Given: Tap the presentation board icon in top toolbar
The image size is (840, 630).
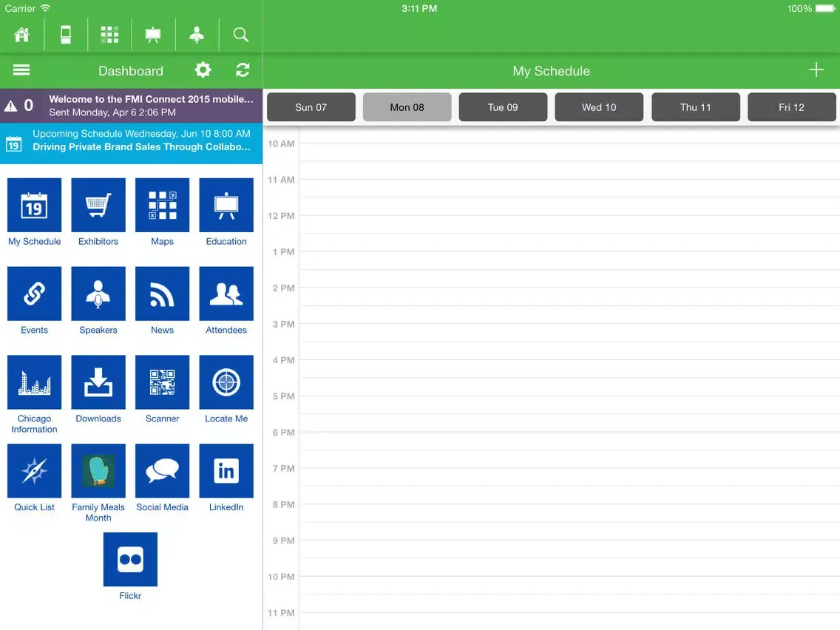Looking at the screenshot, I should pos(153,35).
